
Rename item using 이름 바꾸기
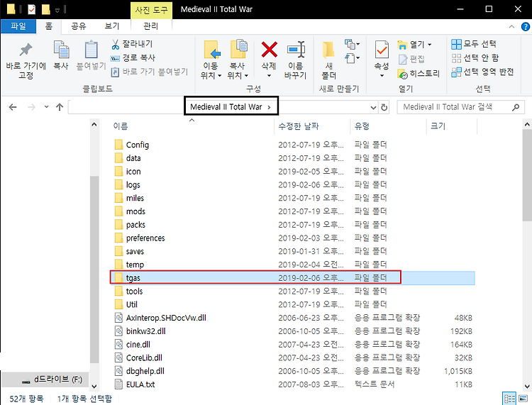pos(296,60)
